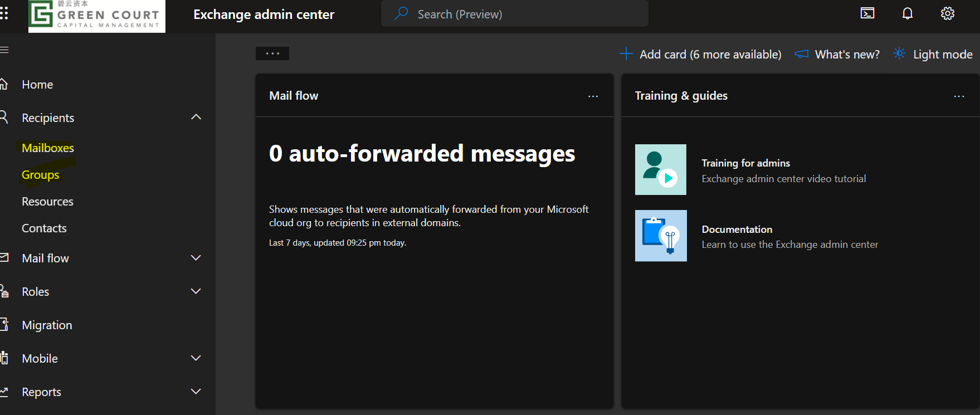Click the Recipients person icon
The width and height of the screenshot is (980, 415).
(x=3, y=117)
